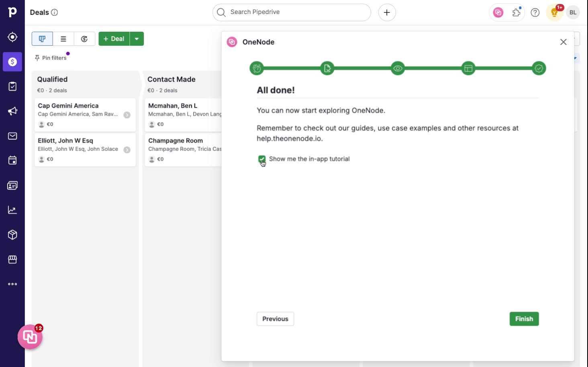Viewport: 588px width, 367px height.
Task: Switch to list view
Action: [x=63, y=39]
